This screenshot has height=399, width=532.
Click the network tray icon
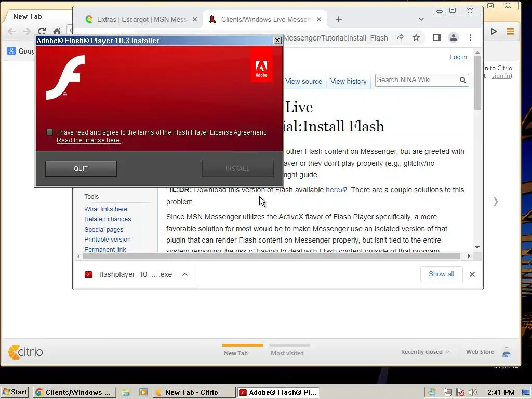(x=447, y=393)
